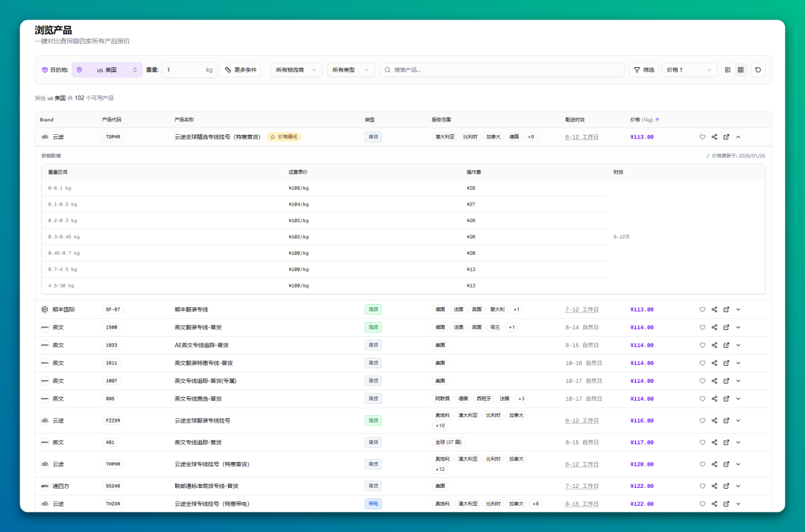Switch to list view layout
Image resolution: width=805 pixels, height=532 pixels.
tap(727, 70)
